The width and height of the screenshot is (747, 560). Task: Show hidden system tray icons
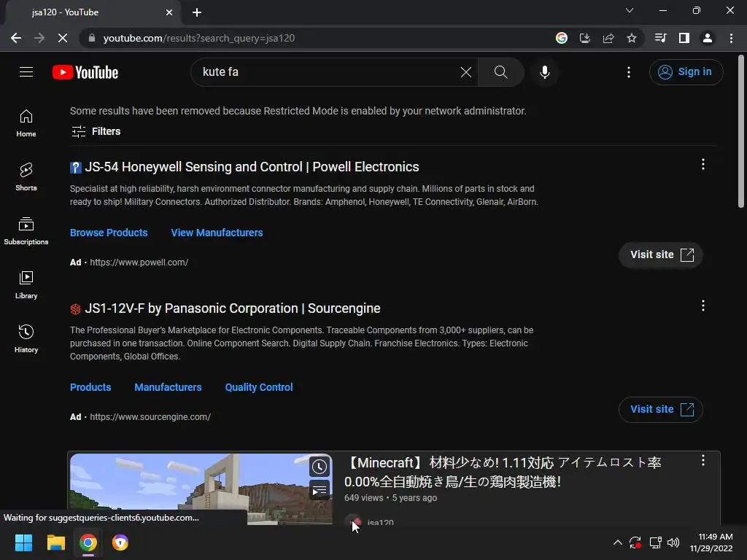[617, 542]
